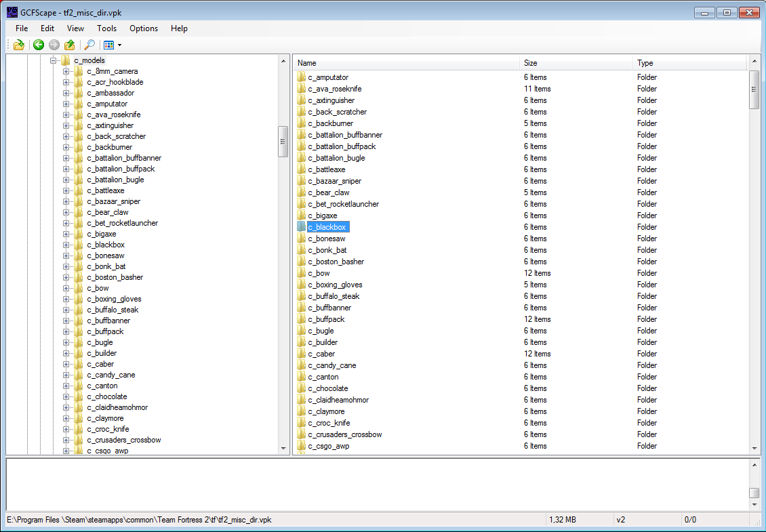Expand the c_bow tree node

(66, 288)
